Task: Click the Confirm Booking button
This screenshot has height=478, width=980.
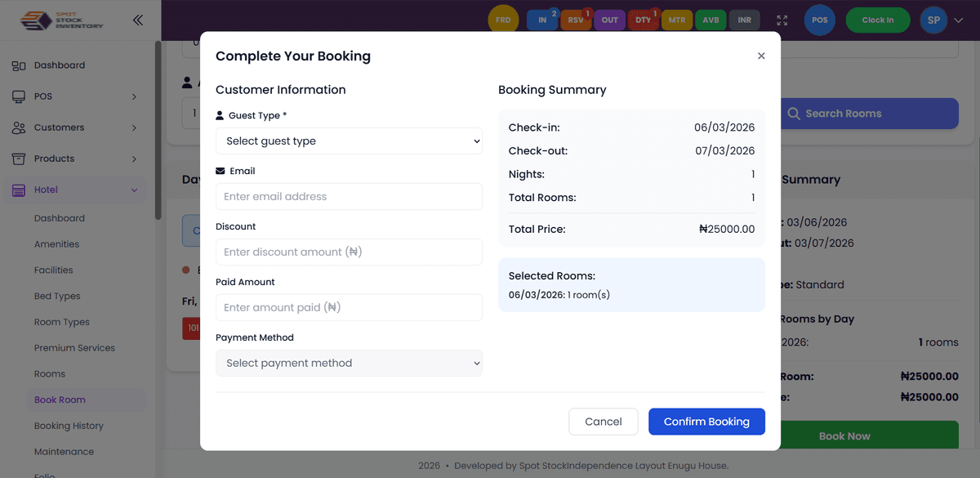Action: coord(706,422)
